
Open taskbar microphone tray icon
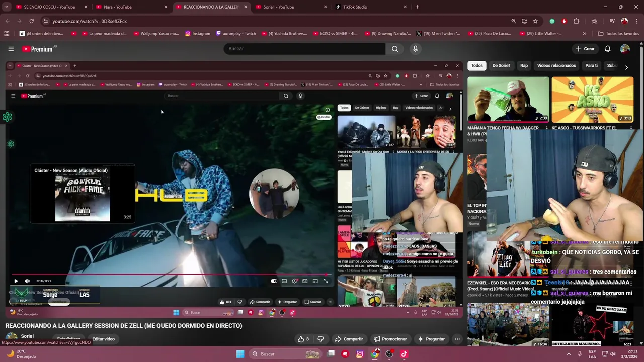(580, 354)
